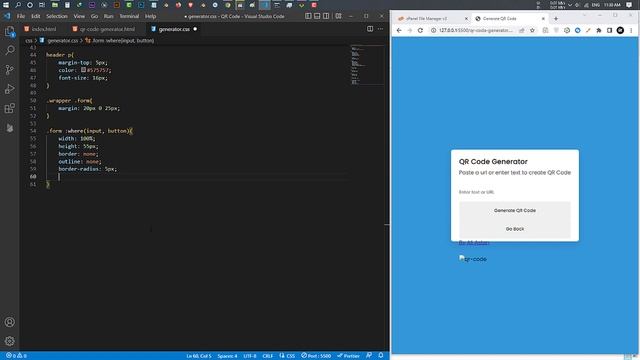Viewport: 640px width, 360px height.
Task: Open the Search view in activity bar
Action: pyautogui.click(x=9, y=50)
